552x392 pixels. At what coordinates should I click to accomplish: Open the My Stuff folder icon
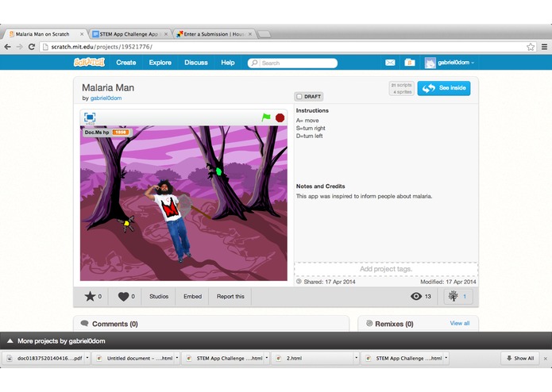[409, 63]
